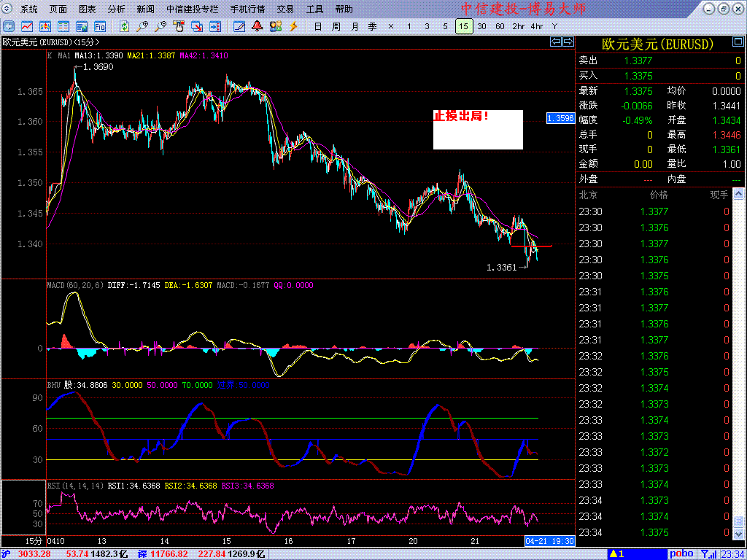
Task: Click the pobo logo in status bar
Action: coord(681,554)
